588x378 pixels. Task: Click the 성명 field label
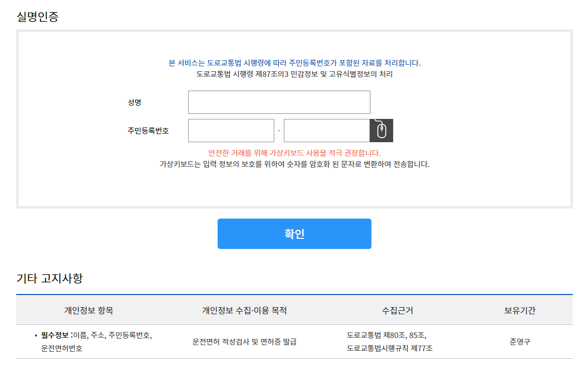coord(135,102)
